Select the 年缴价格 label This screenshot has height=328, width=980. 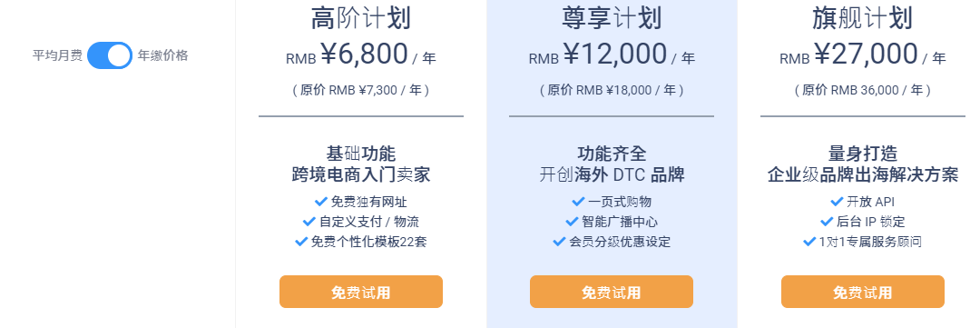tap(162, 55)
